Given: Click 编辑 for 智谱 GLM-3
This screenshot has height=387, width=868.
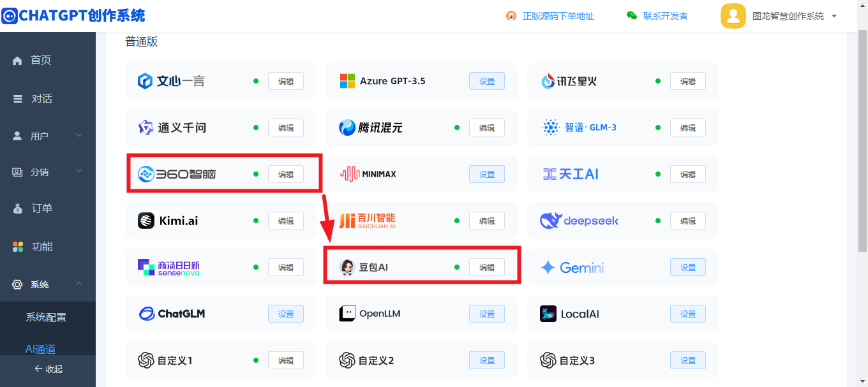Looking at the screenshot, I should (688, 128).
